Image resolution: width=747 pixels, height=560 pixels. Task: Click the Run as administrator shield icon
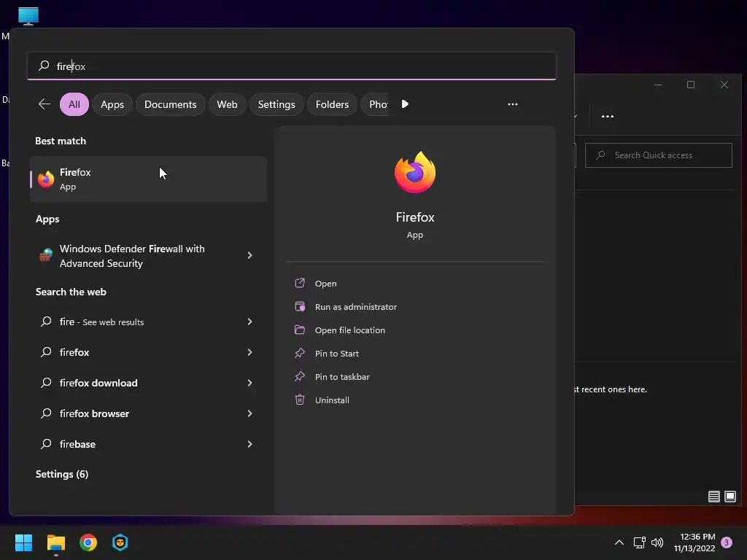300,306
